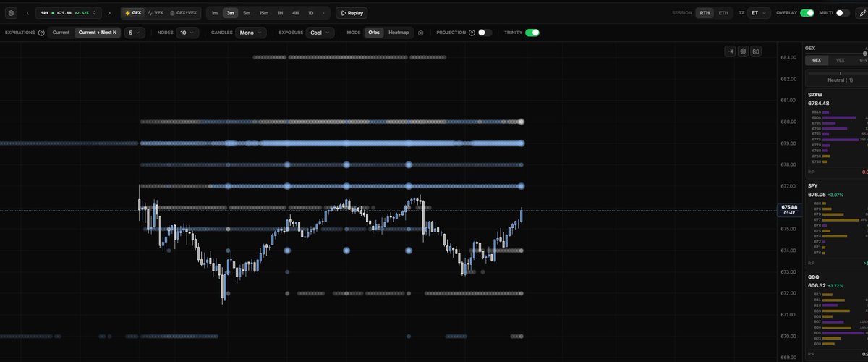This screenshot has height=362, width=868.
Task: Click the chart target crosshair icon
Action: point(743,51)
